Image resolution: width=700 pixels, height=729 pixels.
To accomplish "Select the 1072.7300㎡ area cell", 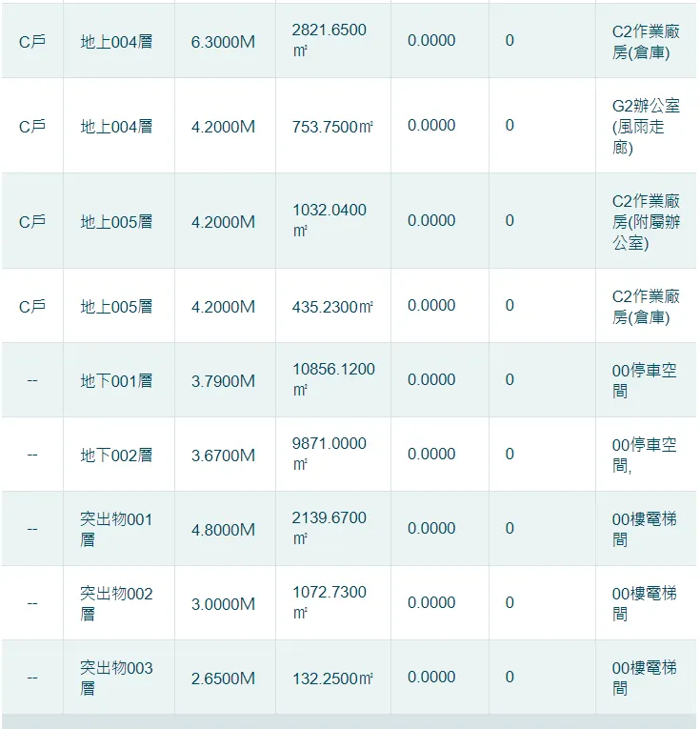I will 330,603.
